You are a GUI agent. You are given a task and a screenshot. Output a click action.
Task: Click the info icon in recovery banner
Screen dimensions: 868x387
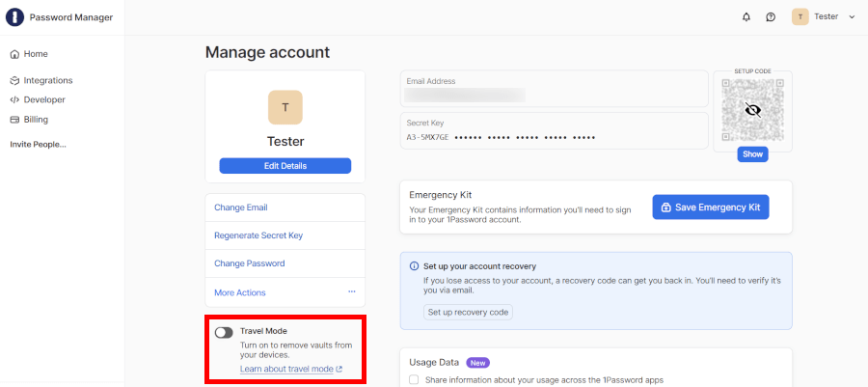pos(414,266)
